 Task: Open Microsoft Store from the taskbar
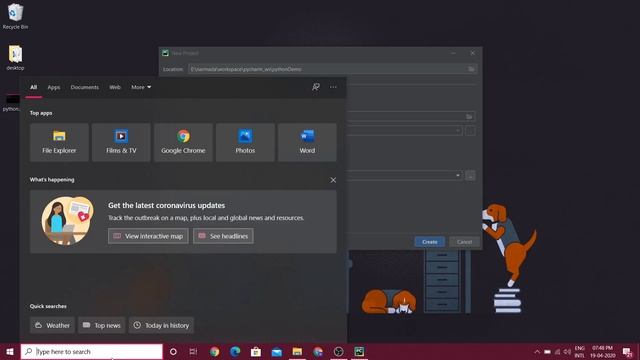pyautogui.click(x=256, y=351)
